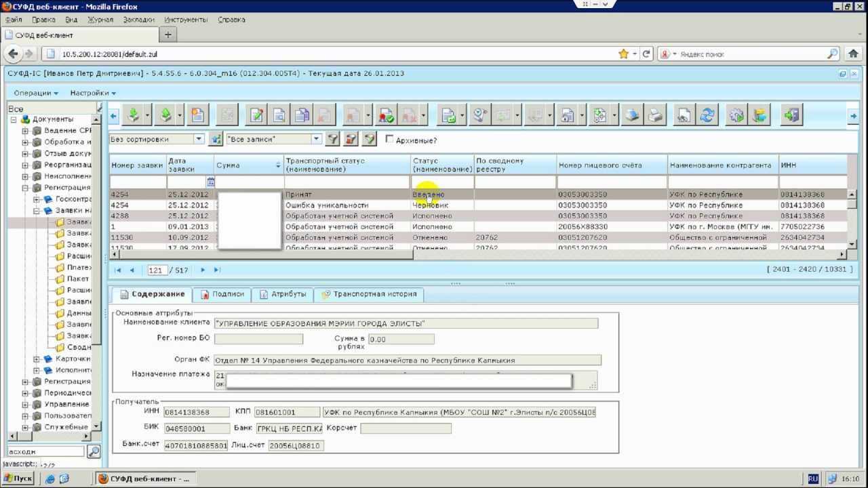This screenshot has height=488, width=868.
Task: Open the Операции menu
Action: coord(36,93)
